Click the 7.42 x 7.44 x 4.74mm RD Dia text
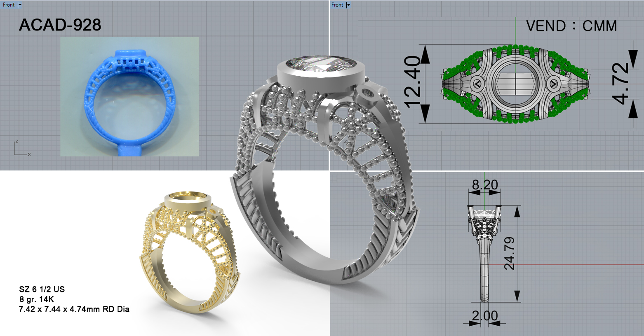The image size is (644, 336). pos(74,309)
